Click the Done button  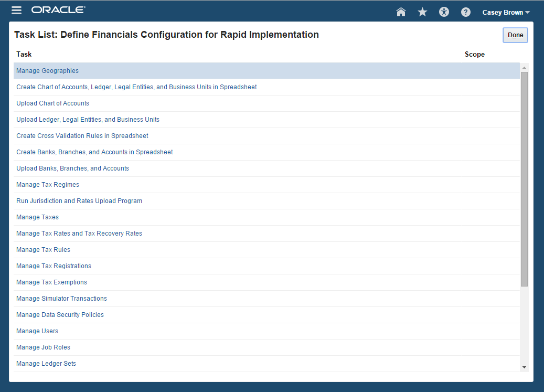pos(515,35)
